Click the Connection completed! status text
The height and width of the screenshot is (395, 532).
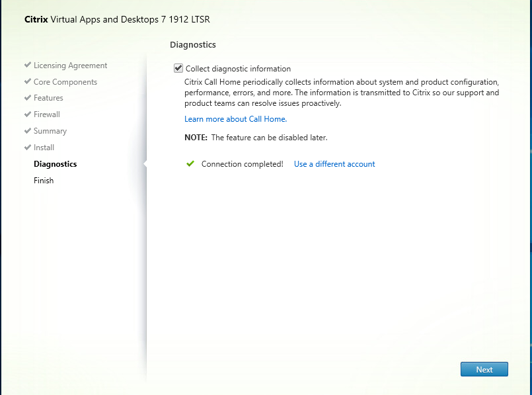point(243,164)
